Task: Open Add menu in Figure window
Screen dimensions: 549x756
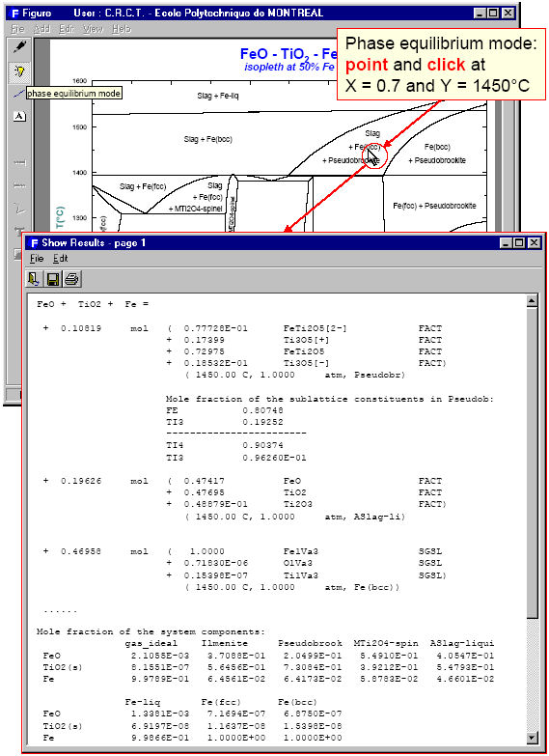Action: point(41,29)
